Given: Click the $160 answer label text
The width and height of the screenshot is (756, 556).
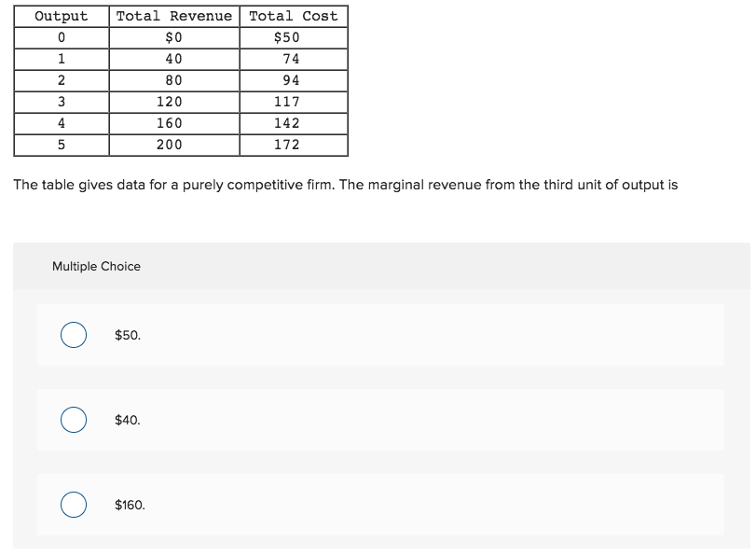Looking at the screenshot, I should click(128, 505).
